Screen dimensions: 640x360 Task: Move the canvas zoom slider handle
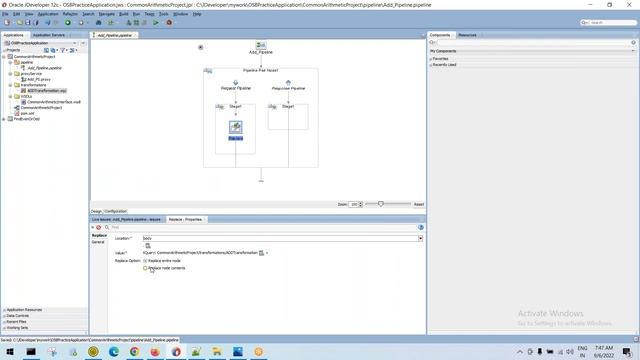click(380, 204)
